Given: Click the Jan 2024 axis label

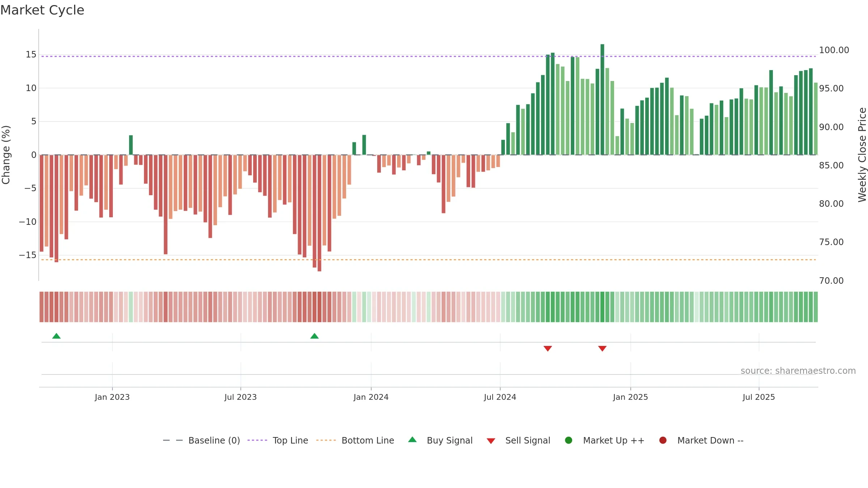Looking at the screenshot, I should click(371, 397).
